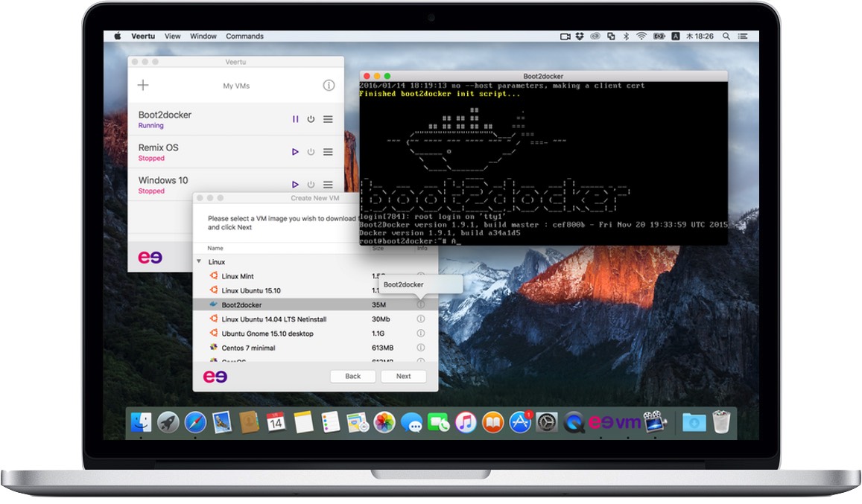Show info for Centos 7 minimal row
This screenshot has height=504, width=862.
point(420,348)
